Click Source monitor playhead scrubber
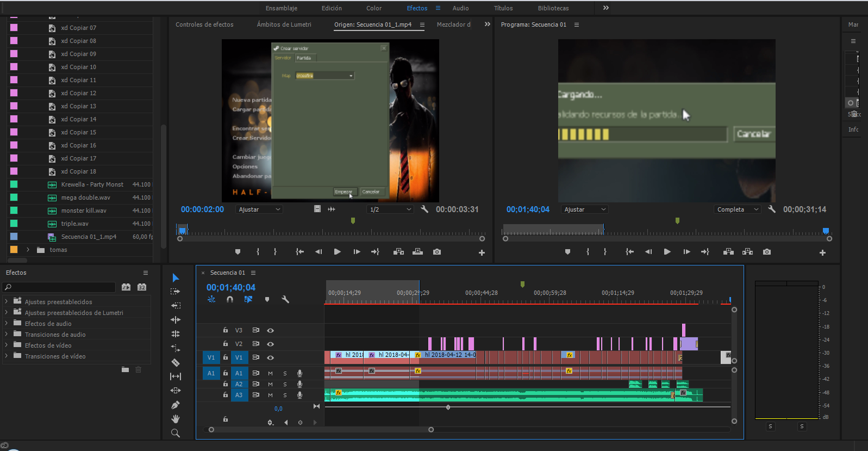The width and height of the screenshot is (868, 451). pyautogui.click(x=182, y=230)
